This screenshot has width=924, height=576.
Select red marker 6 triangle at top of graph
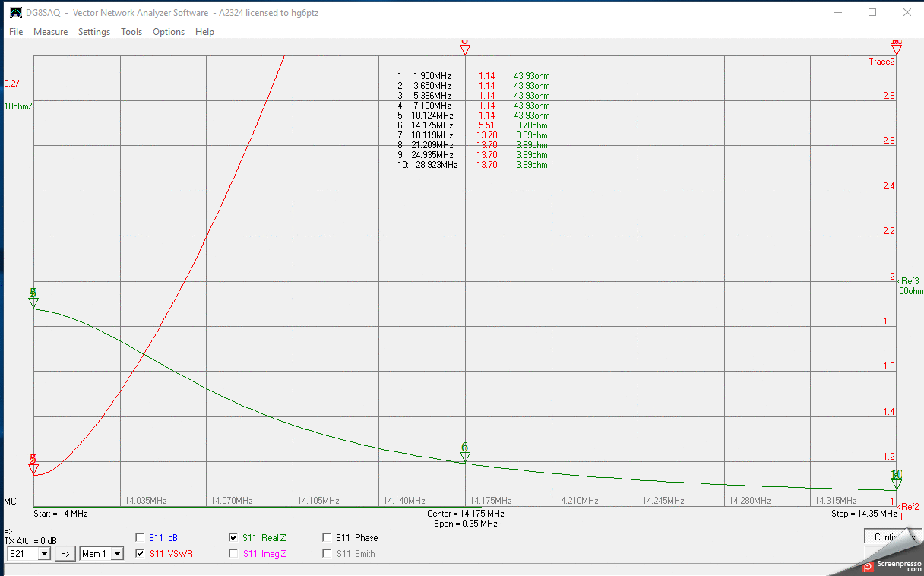point(465,49)
